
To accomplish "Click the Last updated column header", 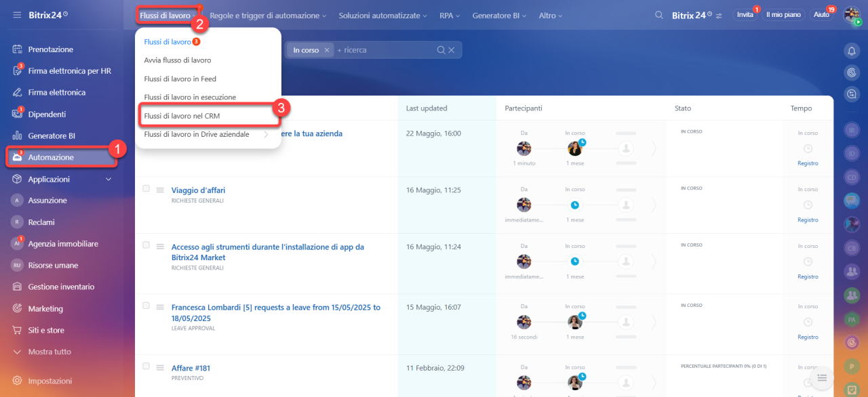I will tap(427, 108).
